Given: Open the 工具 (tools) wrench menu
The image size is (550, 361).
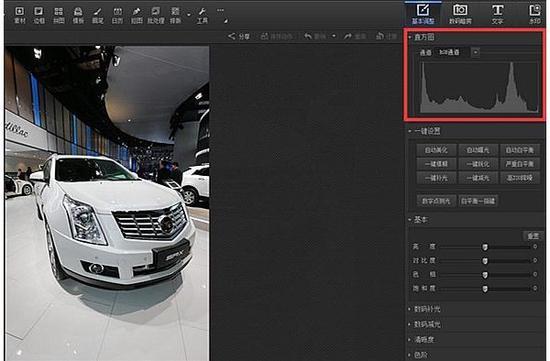Looking at the screenshot, I should tap(202, 15).
